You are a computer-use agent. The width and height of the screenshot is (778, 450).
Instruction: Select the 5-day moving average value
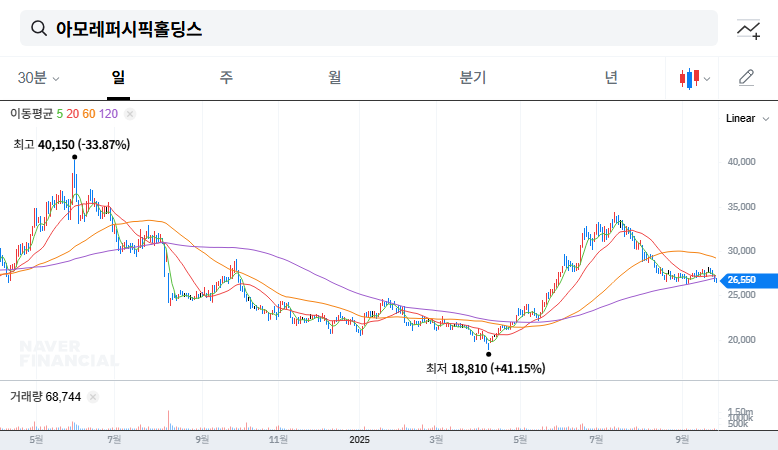coord(60,114)
